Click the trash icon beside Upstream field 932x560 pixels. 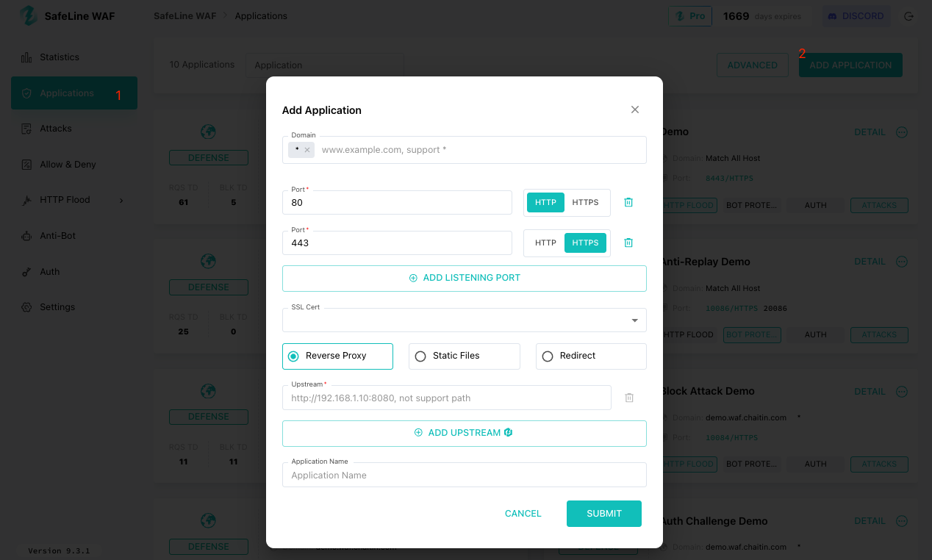[x=629, y=398]
